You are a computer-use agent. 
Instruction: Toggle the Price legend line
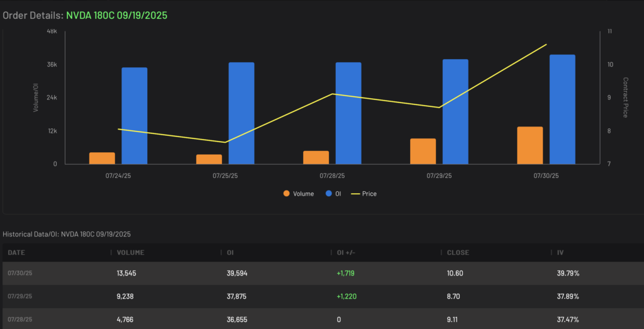tap(364, 194)
